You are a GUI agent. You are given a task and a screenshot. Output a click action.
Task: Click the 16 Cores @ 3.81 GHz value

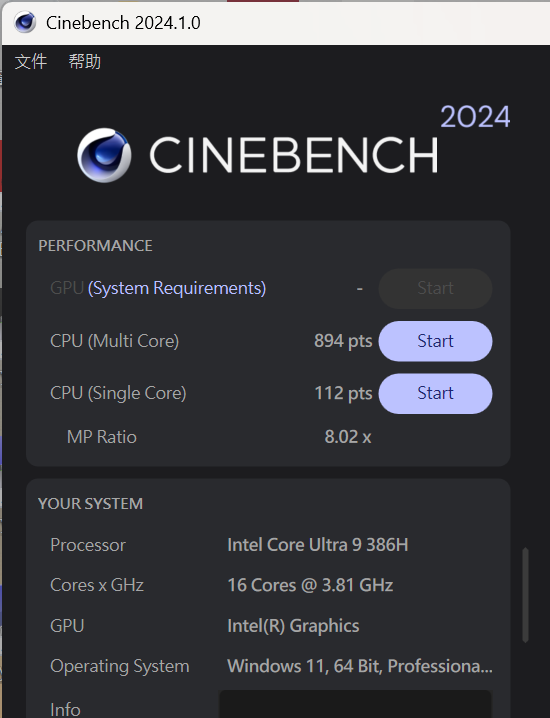310,585
